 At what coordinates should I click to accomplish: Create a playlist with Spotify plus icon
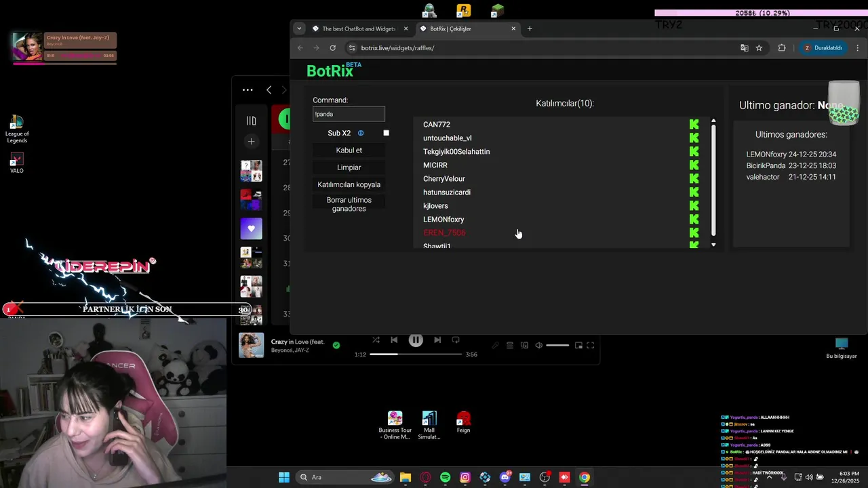[251, 142]
